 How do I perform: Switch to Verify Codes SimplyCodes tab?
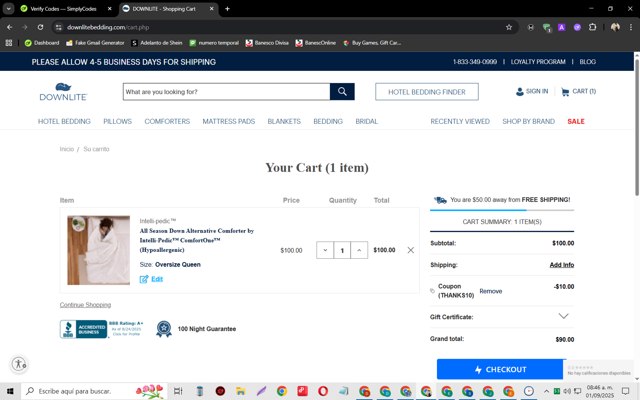pos(67,9)
